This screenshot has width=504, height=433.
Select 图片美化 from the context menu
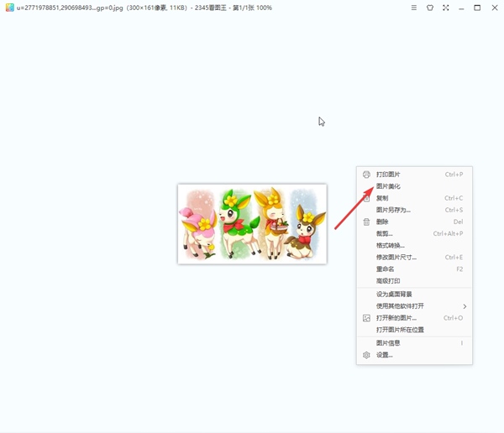388,186
